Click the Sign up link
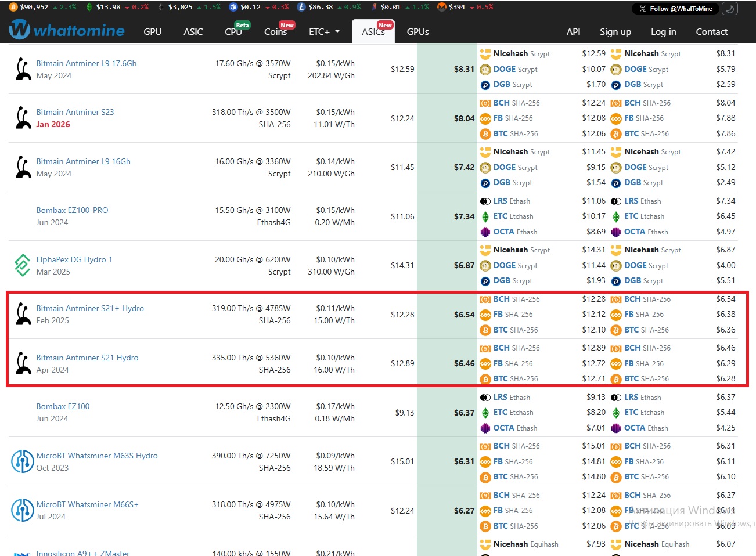This screenshot has width=756, height=556. click(x=615, y=31)
